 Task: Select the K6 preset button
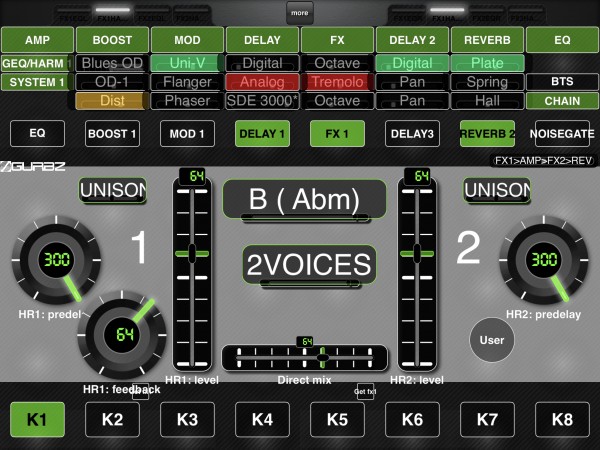tap(412, 419)
